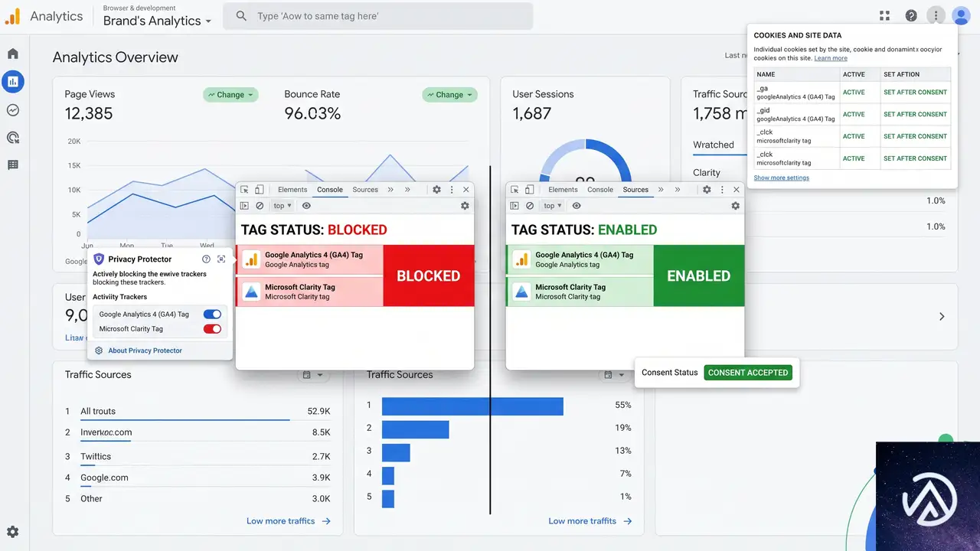
Task: Click Low more traffics under source list
Action: point(289,521)
